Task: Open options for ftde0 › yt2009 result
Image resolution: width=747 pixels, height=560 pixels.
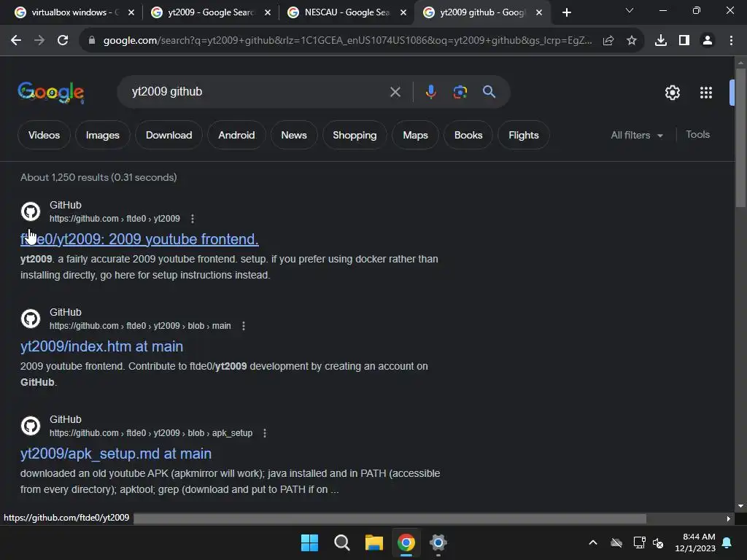Action: 193,219
